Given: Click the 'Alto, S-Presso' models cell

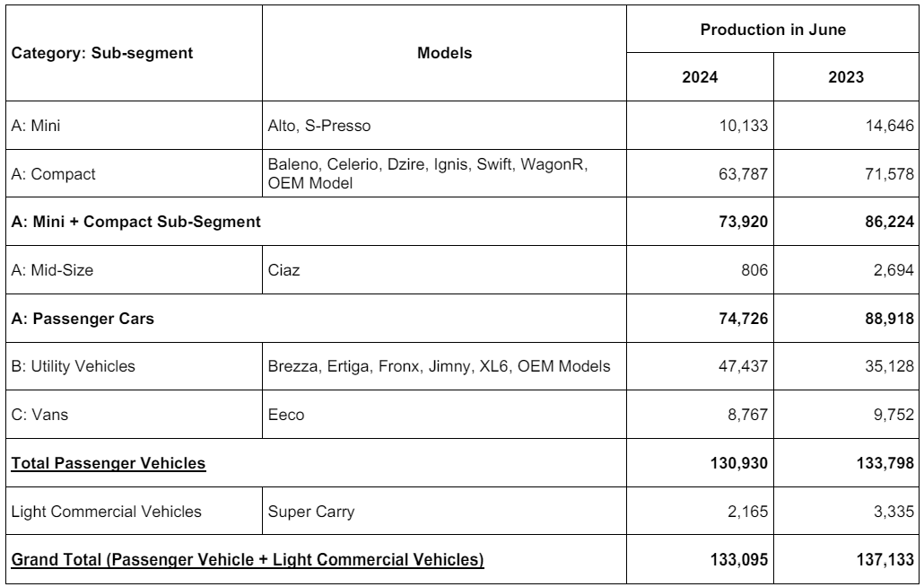Looking at the screenshot, I should point(319,127).
